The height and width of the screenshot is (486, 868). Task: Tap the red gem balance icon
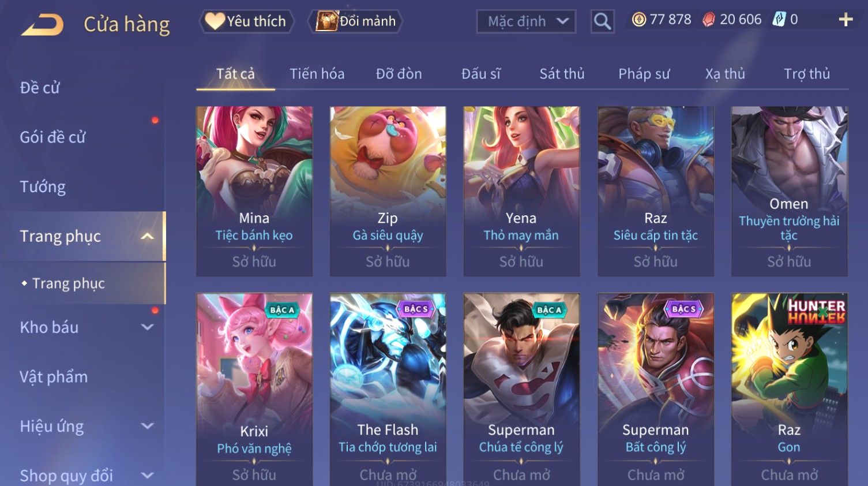tap(708, 20)
